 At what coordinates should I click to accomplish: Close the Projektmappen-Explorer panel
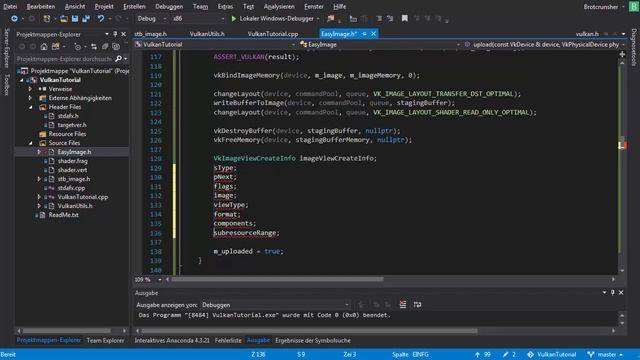[x=123, y=34]
